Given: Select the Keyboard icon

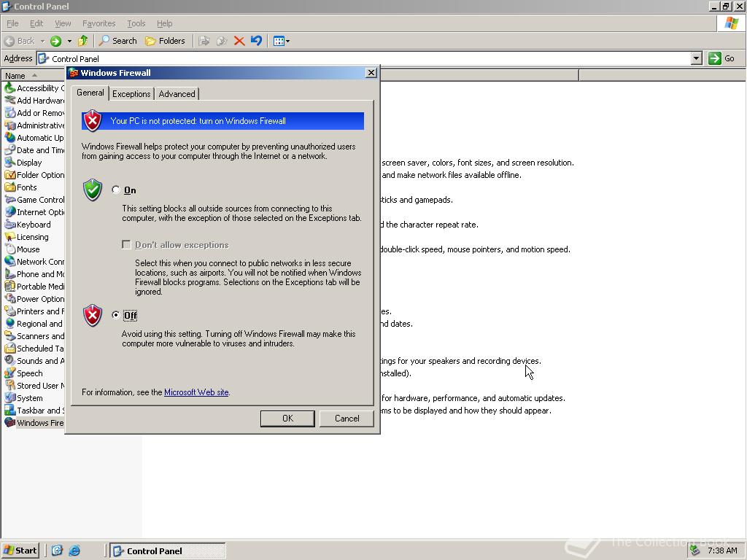Looking at the screenshot, I should pos(10,225).
